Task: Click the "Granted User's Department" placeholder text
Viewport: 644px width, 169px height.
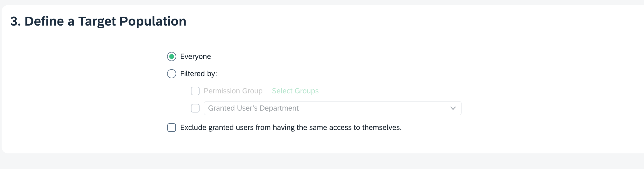Action: pos(253,108)
